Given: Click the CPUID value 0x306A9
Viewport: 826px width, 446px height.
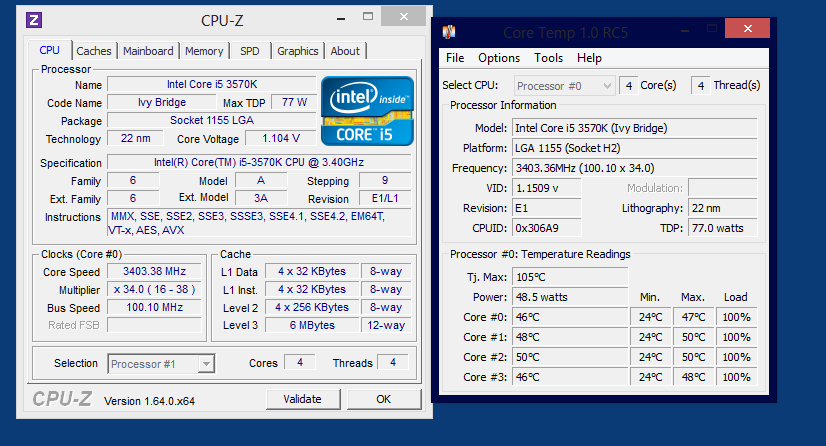Looking at the screenshot, I should click(x=547, y=228).
